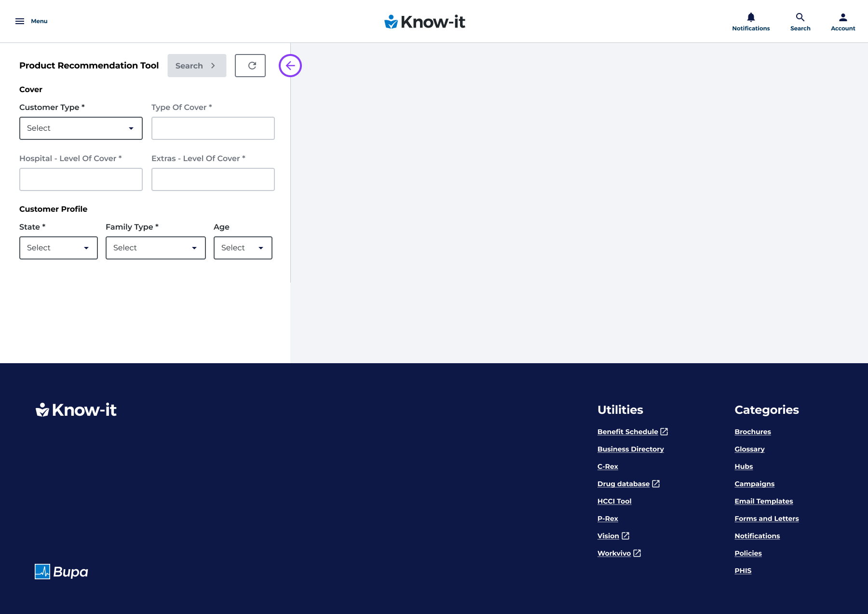Click the reset refresh icon button
Screen dimensions: 868x614
coord(250,66)
